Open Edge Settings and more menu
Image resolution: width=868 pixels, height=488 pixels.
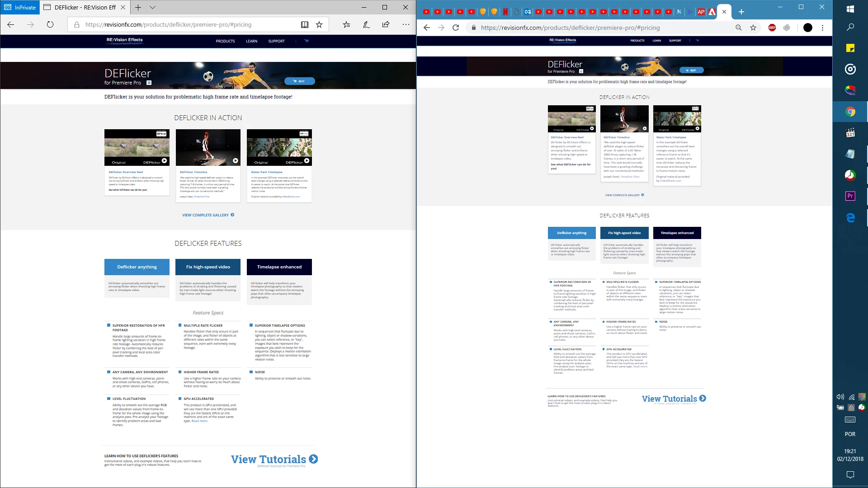406,25
